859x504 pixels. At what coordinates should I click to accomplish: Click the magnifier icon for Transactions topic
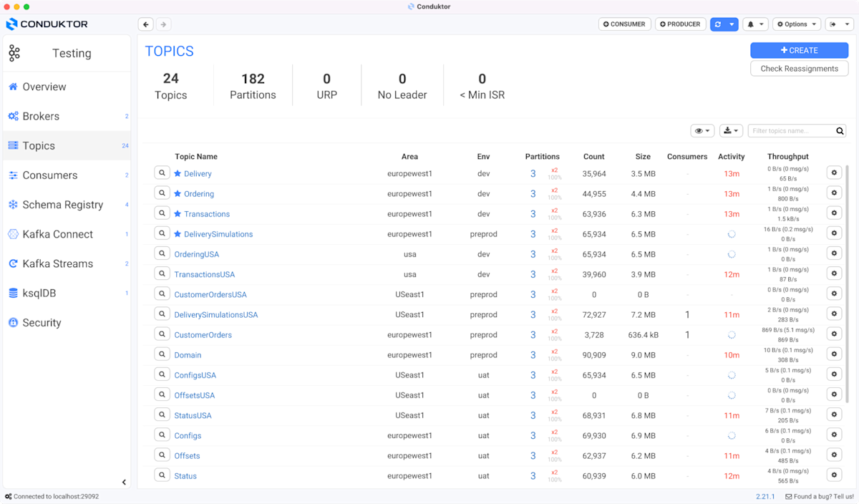point(162,213)
